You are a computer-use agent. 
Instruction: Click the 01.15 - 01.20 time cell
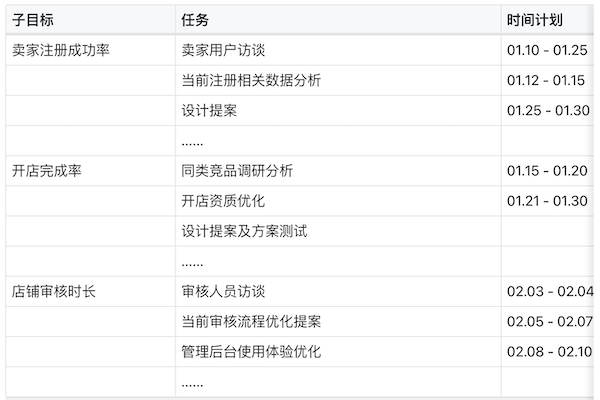pyautogui.click(x=548, y=171)
